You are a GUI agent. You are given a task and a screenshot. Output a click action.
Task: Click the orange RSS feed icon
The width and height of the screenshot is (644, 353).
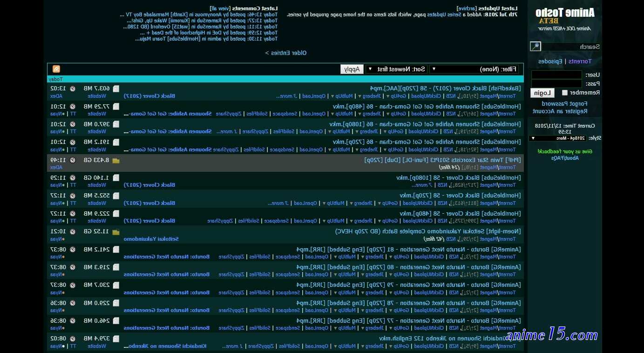[56, 69]
